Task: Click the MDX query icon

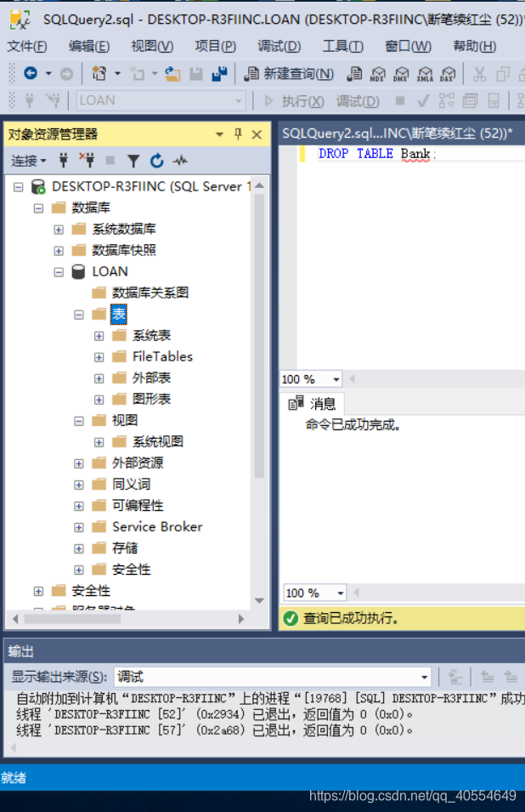Action: coord(377,74)
